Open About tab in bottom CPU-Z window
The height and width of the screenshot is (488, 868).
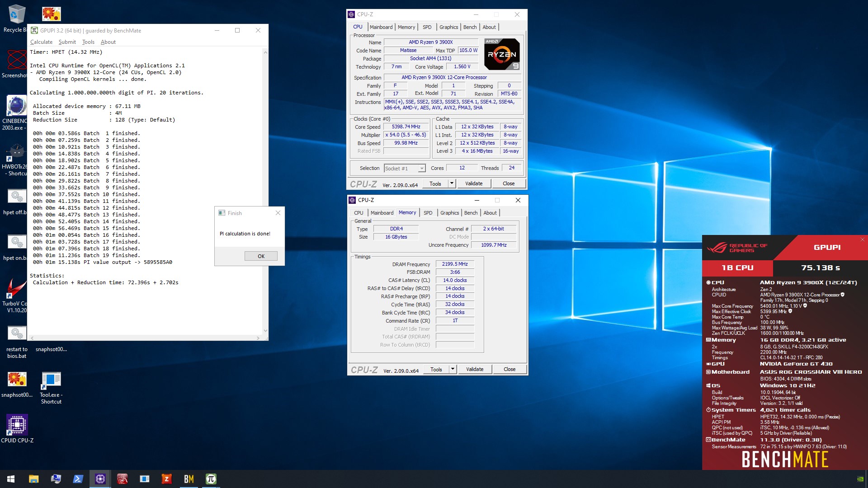coord(490,213)
